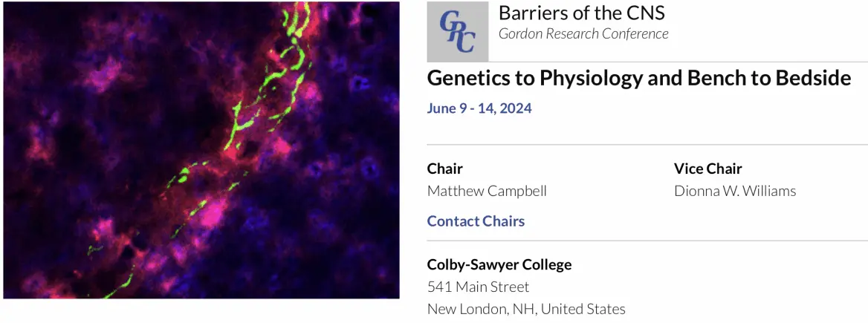Click the bold Chair label
This screenshot has width=868, height=323.
point(444,169)
